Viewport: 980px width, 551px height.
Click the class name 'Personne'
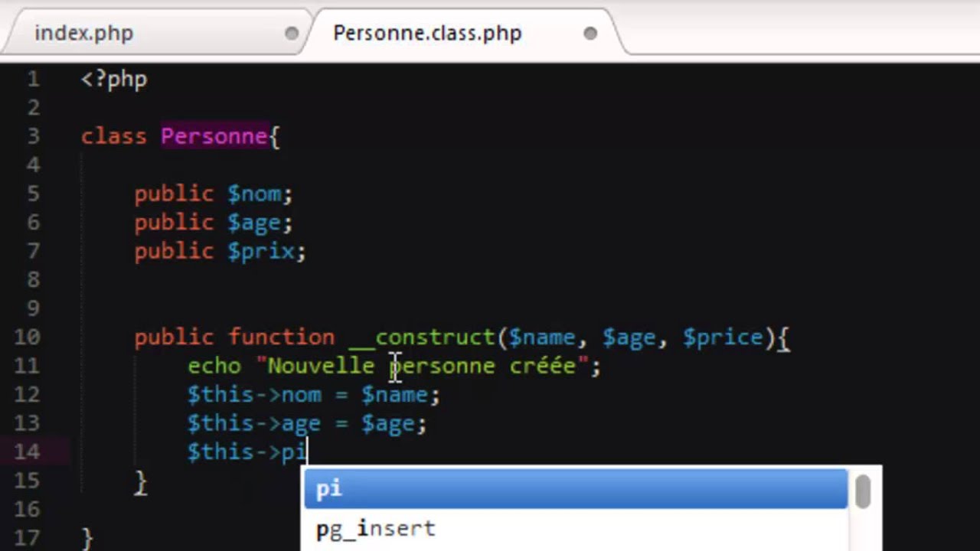tap(214, 136)
